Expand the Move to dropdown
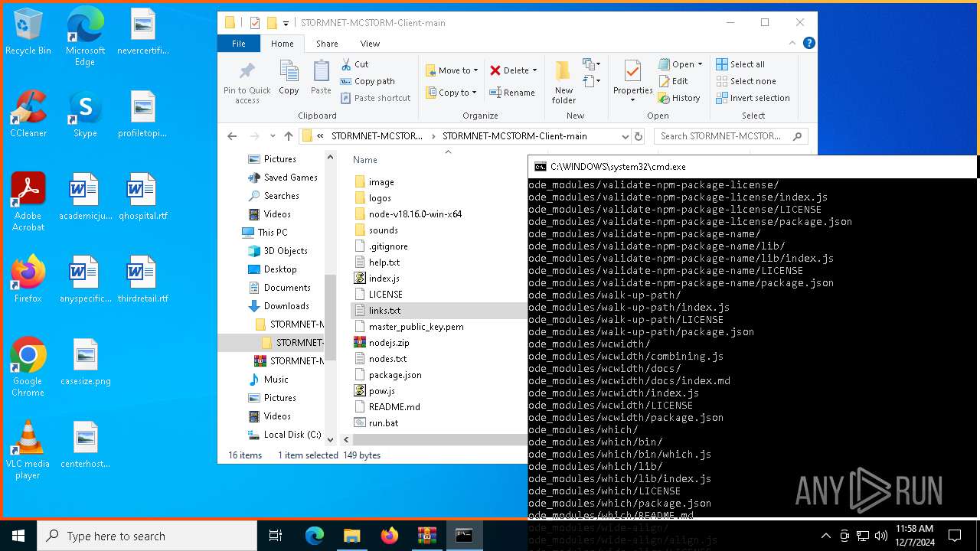The width and height of the screenshot is (980, 551). [475, 70]
